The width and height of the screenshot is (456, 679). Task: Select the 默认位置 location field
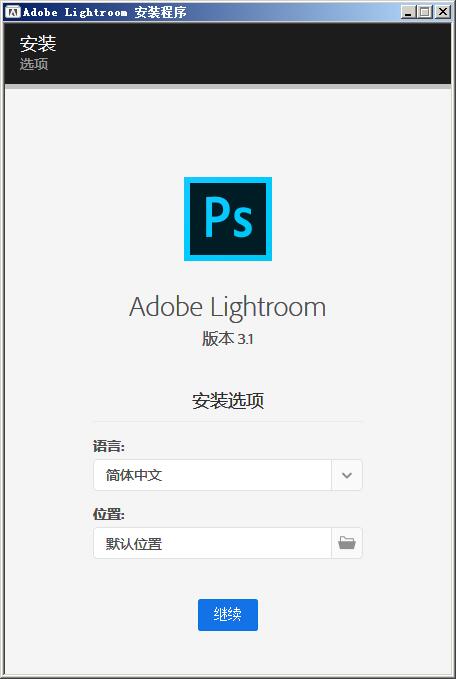pyautogui.click(x=212, y=543)
